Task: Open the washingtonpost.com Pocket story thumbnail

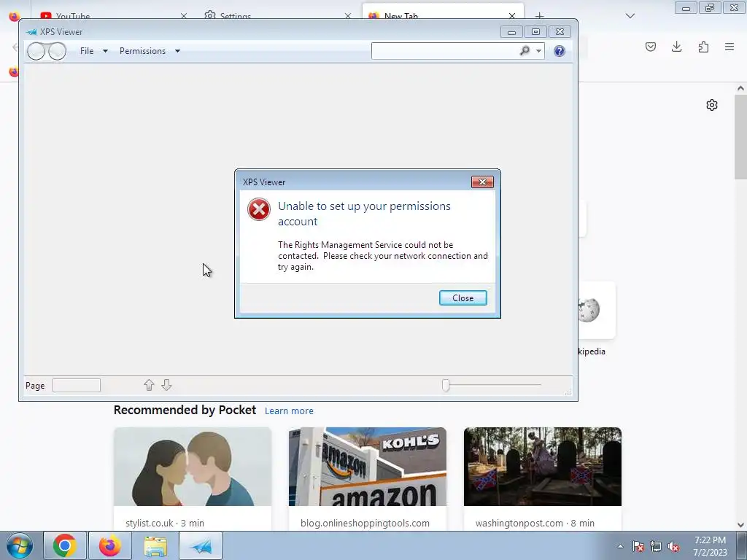Action: coord(543,467)
